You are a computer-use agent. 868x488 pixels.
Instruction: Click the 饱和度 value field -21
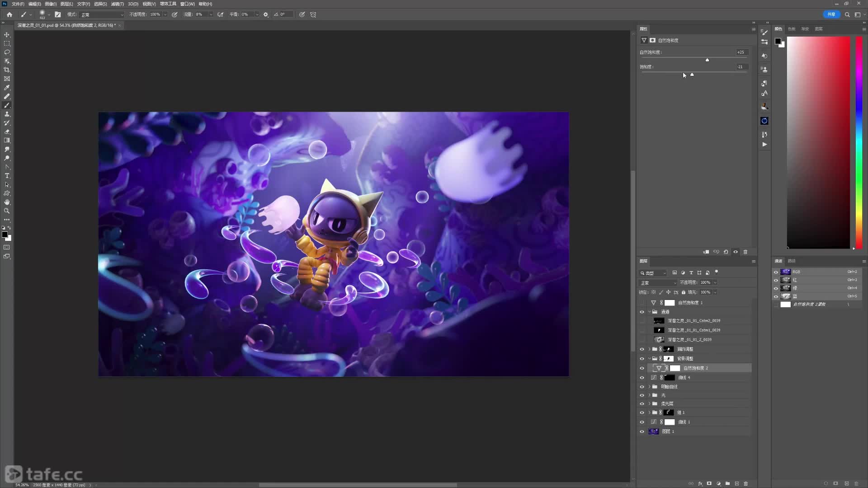point(741,67)
